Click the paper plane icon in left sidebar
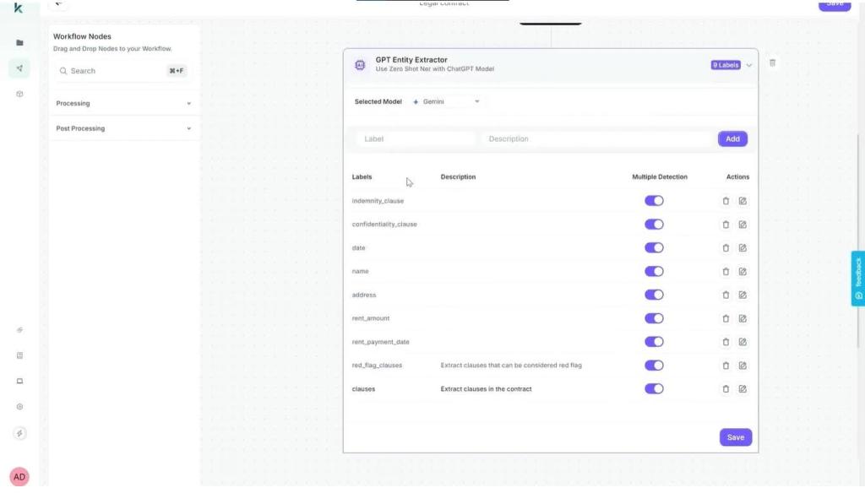The width and height of the screenshot is (865, 504). [x=19, y=68]
